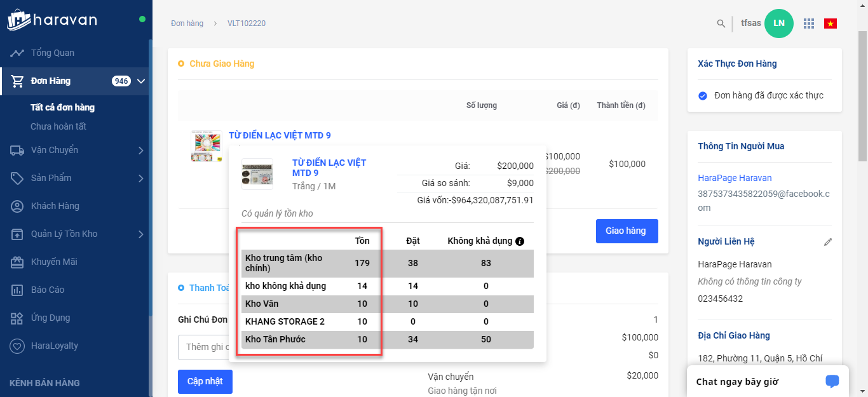Click the search magnifier icon
The height and width of the screenshot is (397, 868).
pyautogui.click(x=721, y=24)
